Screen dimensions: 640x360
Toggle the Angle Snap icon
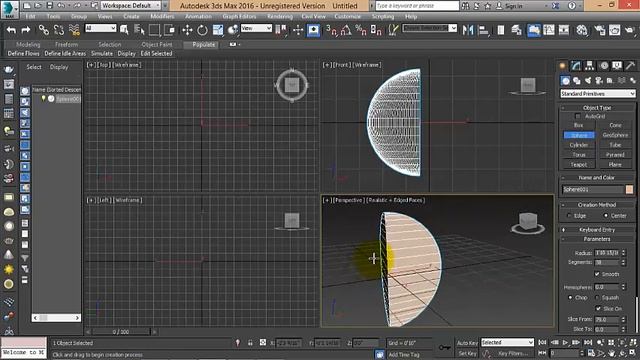346,30
